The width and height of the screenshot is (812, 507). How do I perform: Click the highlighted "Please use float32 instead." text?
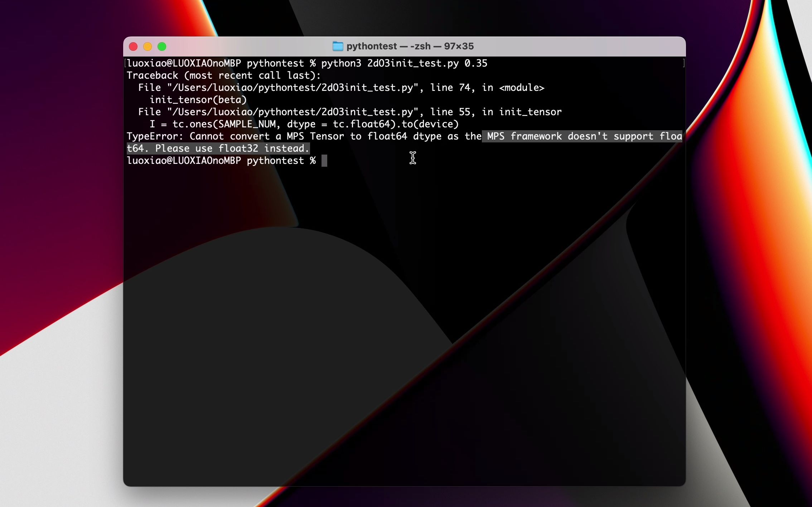click(232, 148)
